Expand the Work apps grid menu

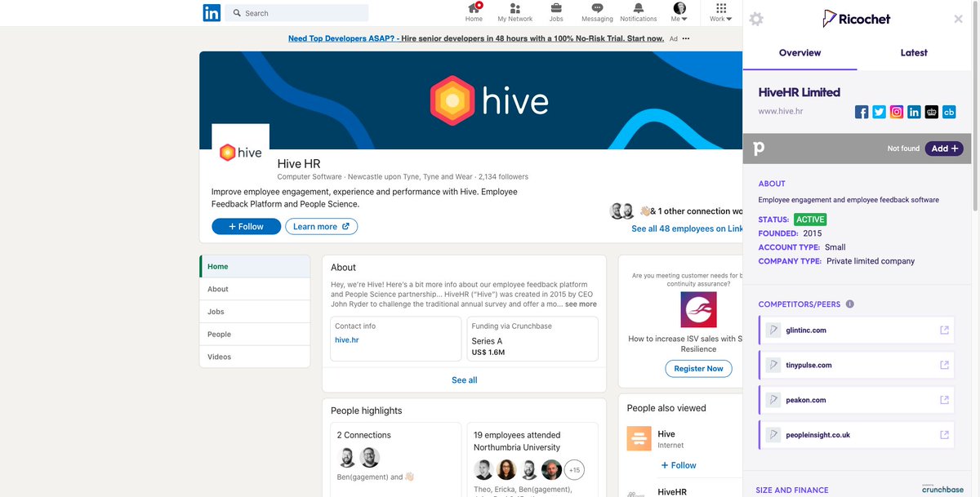point(720,12)
